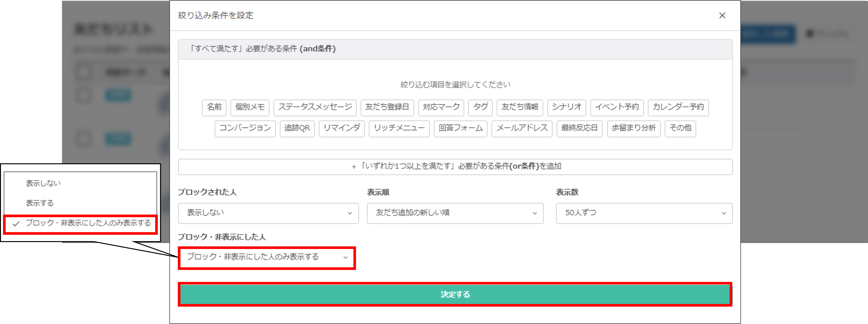Pick the 友だち登録日 filter item

pos(387,107)
